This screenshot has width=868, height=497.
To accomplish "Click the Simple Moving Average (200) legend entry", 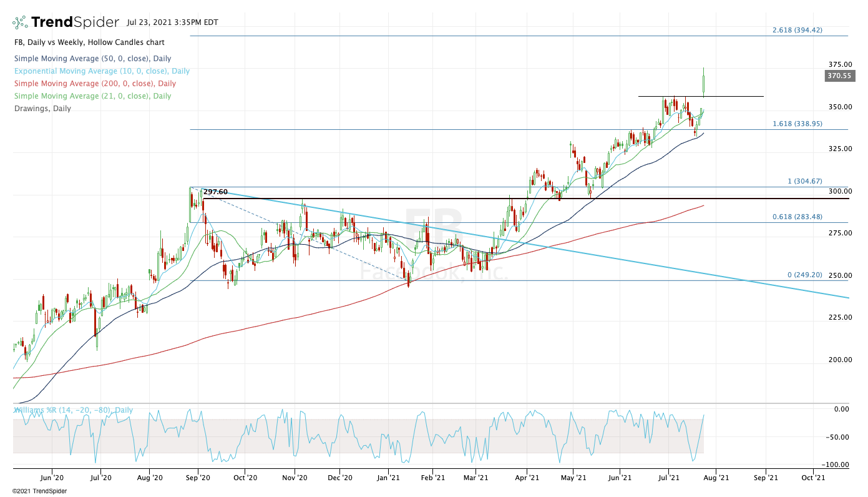I will [94, 84].
